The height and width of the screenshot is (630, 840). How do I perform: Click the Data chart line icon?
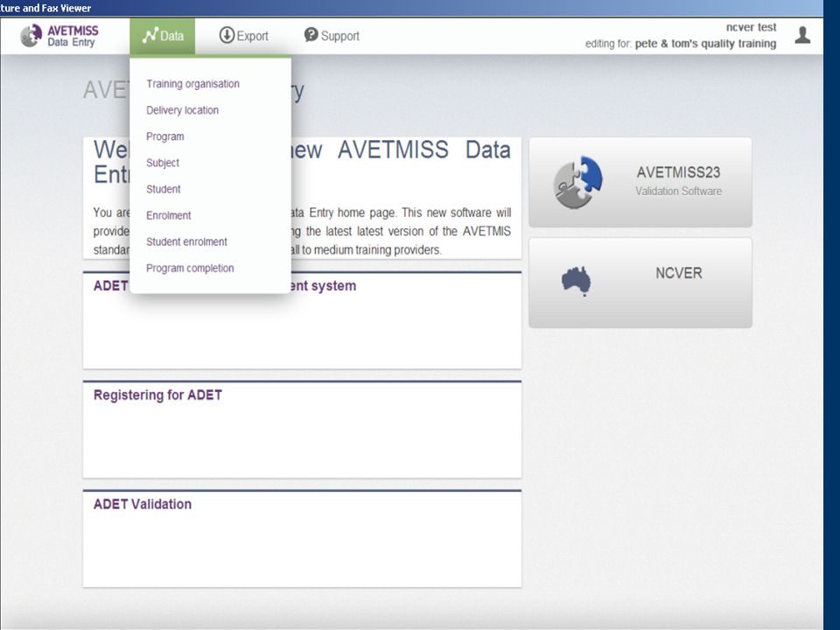[x=150, y=35]
